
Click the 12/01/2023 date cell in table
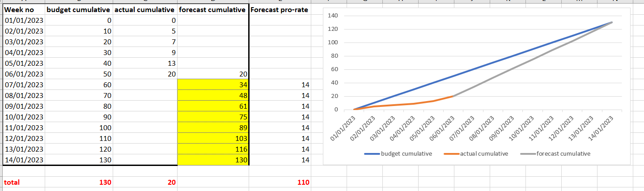pyautogui.click(x=24, y=138)
